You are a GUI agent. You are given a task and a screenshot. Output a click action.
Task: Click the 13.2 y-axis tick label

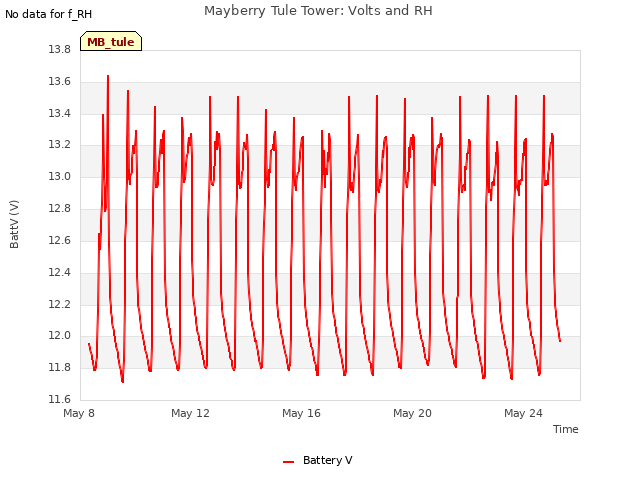(x=60, y=144)
